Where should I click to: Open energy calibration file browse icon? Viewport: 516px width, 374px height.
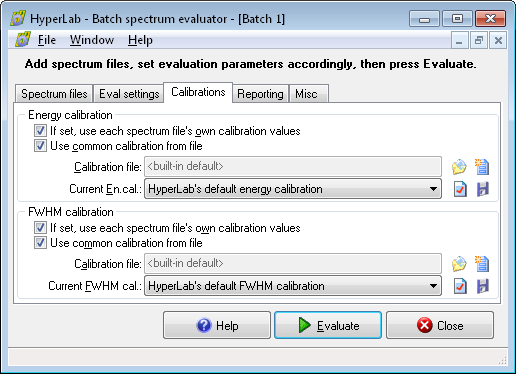coord(459,167)
